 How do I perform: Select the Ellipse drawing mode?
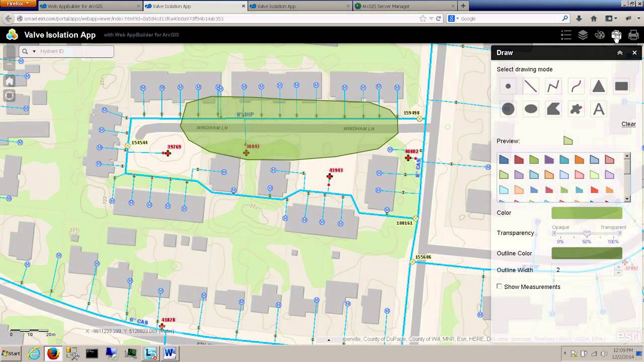coord(530,109)
